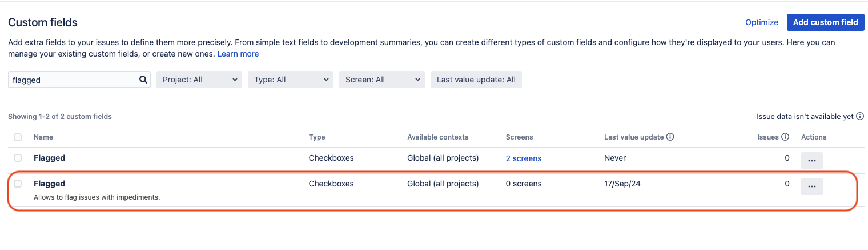This screenshot has width=868, height=250.
Task: Tick the select-all checkbox in table header
Action: click(18, 137)
